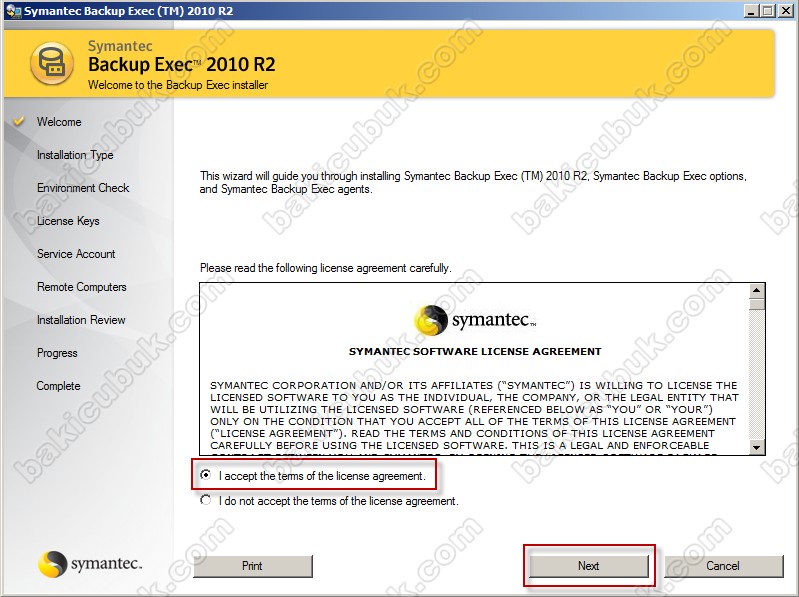
Task: Click 'Please read the following license agreement' text
Action: pos(326,268)
